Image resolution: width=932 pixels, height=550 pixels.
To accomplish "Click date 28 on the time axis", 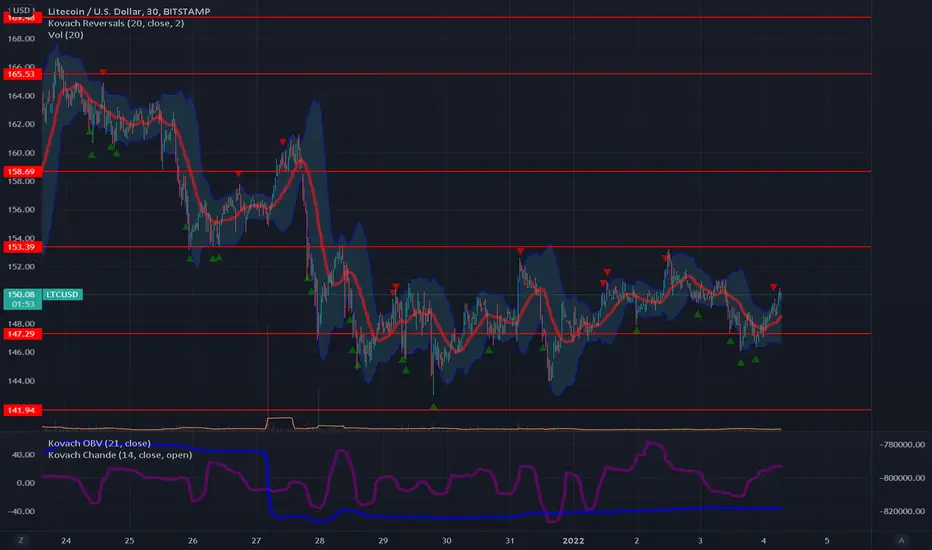I will point(320,540).
